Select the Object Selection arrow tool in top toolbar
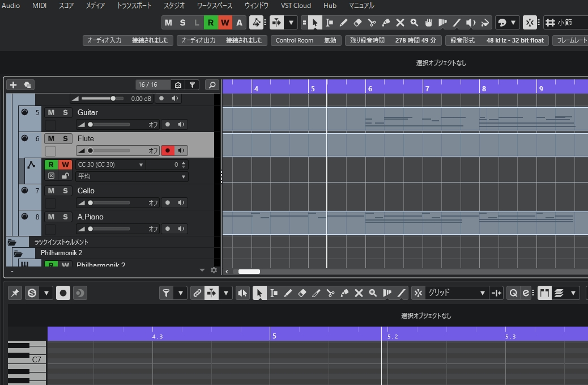Viewport: 588px width, 385px height. pos(315,23)
